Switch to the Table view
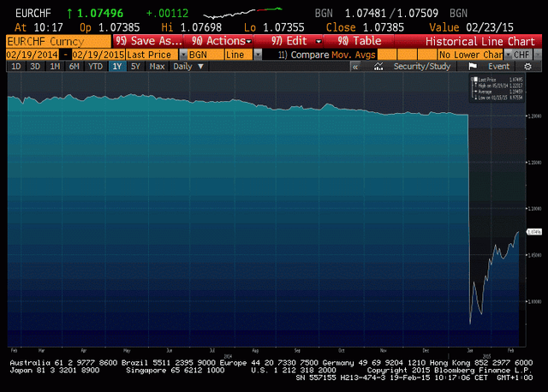 click(x=359, y=41)
